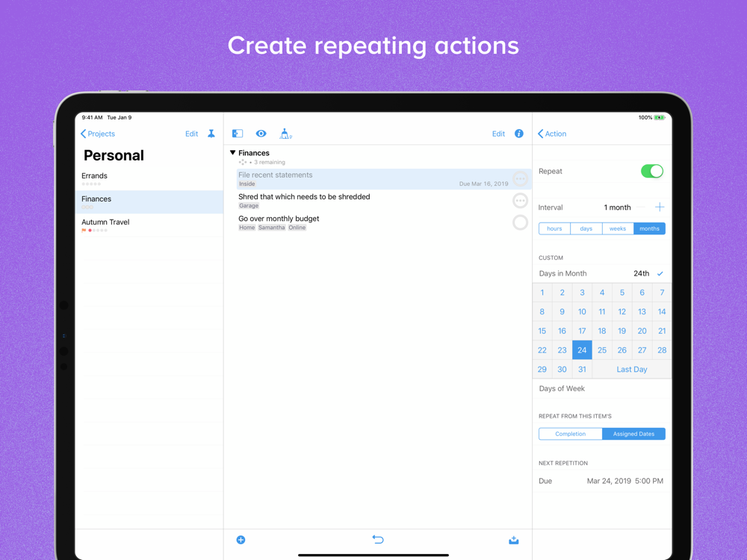Screen dimensions: 747x560
Task: Pick day 15 in the month grid
Action: (x=542, y=331)
